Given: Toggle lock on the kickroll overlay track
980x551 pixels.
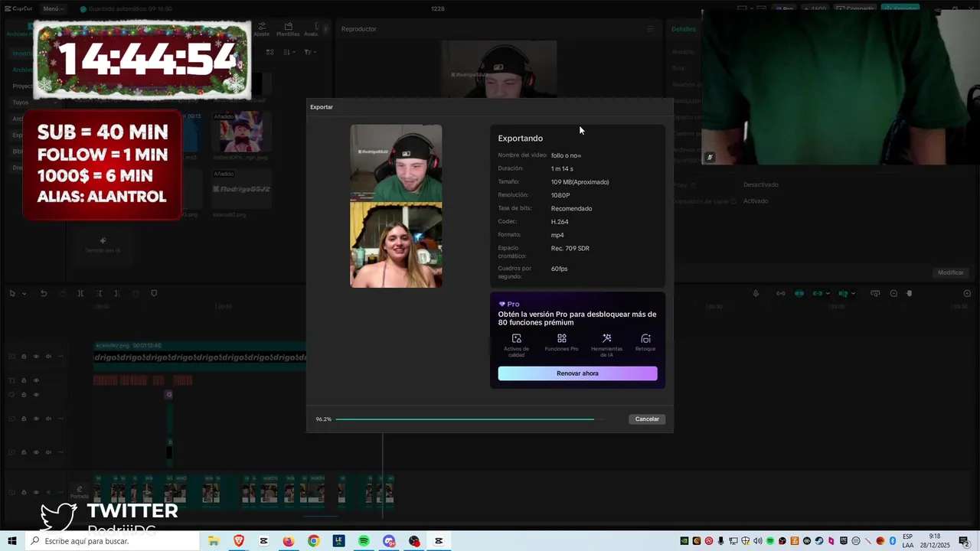Looking at the screenshot, I should [x=23, y=356].
